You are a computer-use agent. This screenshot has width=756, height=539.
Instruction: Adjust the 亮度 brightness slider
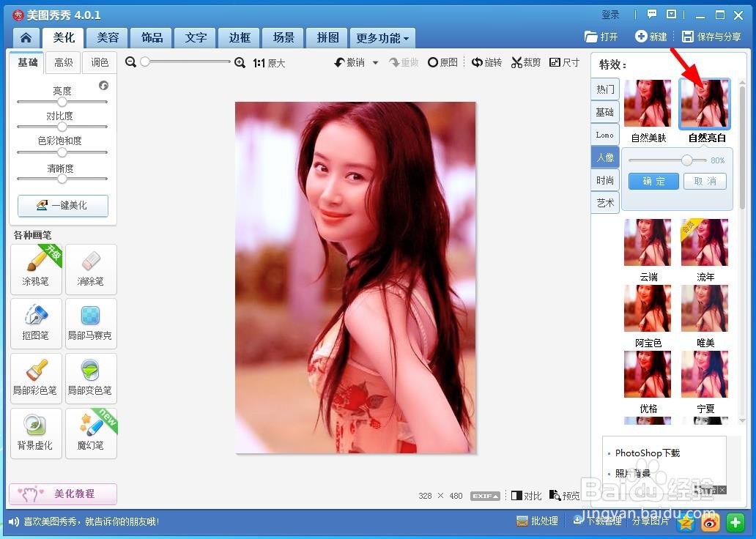tap(62, 102)
